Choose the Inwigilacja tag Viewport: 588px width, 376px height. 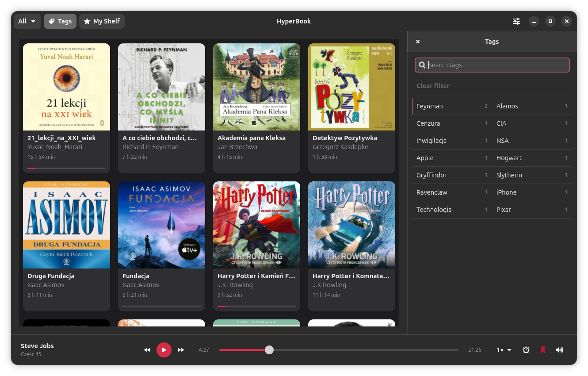(x=452, y=141)
